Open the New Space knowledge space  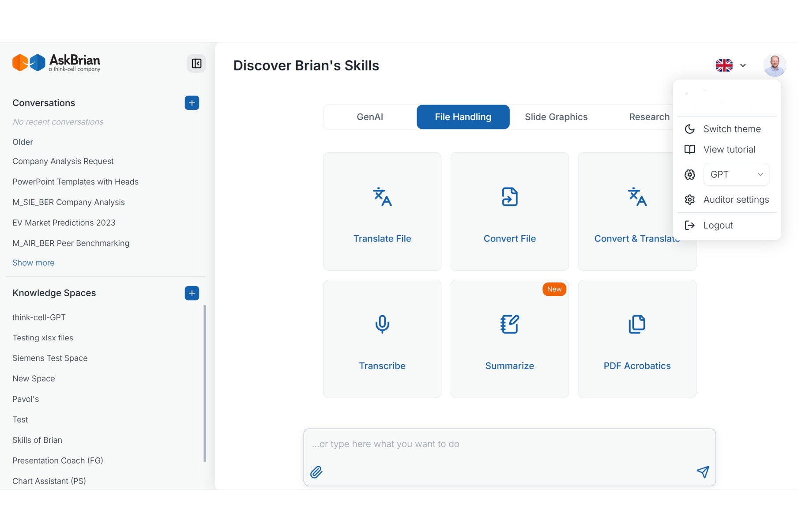34,379
